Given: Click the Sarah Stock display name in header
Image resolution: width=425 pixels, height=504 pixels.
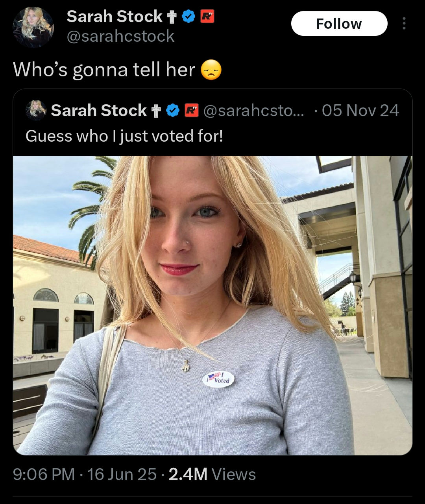Looking at the screenshot, I should pos(115,17).
